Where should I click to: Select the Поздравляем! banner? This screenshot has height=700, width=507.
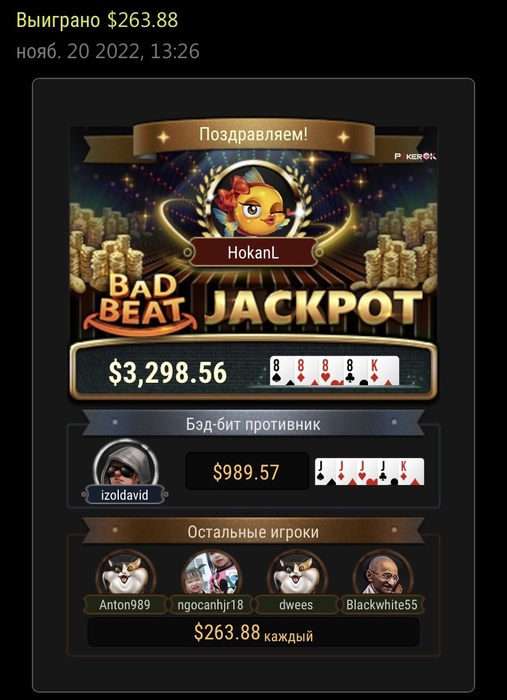(253, 135)
